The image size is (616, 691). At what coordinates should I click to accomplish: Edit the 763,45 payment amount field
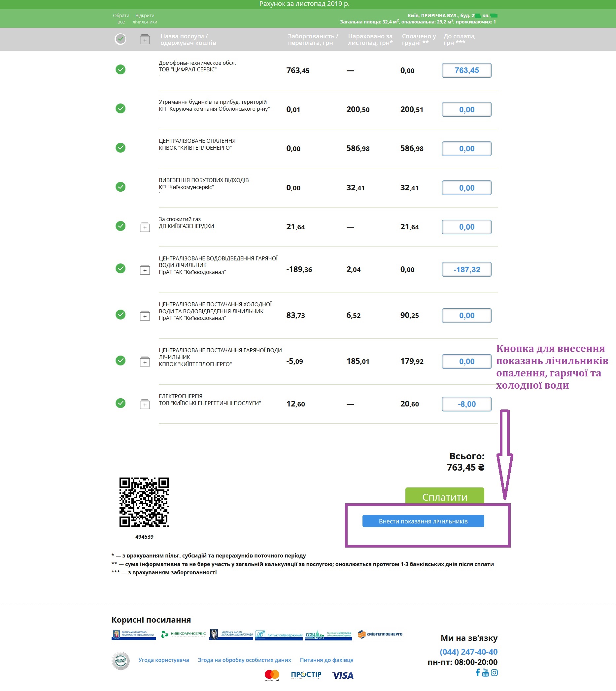(467, 70)
